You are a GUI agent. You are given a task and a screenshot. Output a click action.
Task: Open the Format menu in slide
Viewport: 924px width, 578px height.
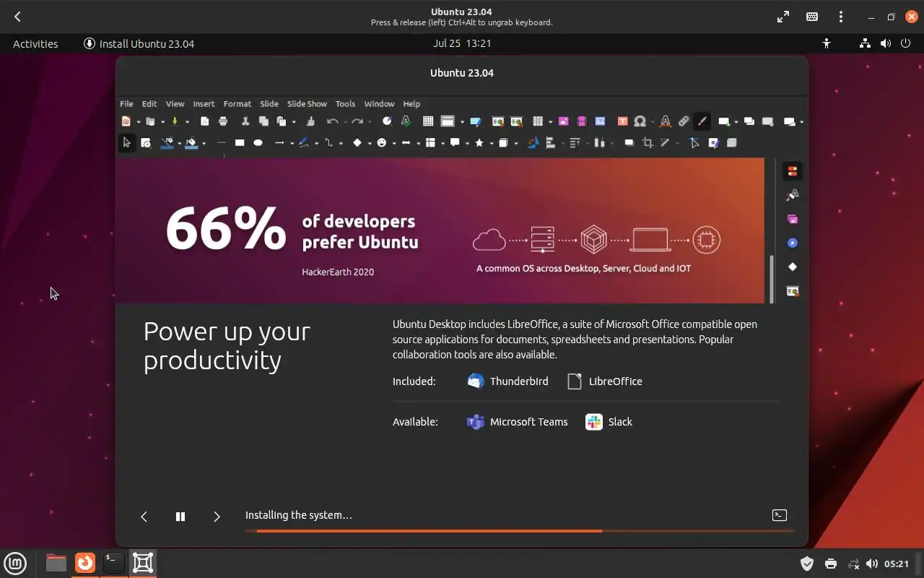coord(237,104)
